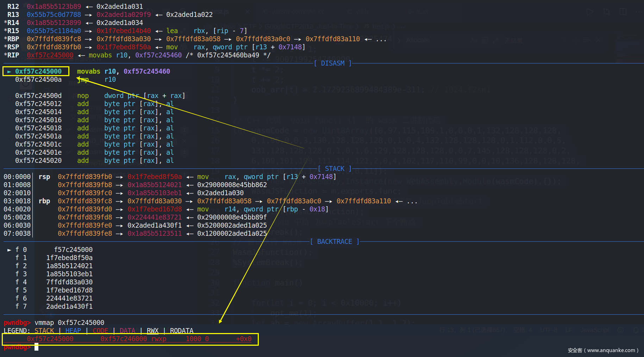Image resolution: width=644 pixels, height=357 pixels.
Task: Click the RODATA label in the legend
Action: 181,331
